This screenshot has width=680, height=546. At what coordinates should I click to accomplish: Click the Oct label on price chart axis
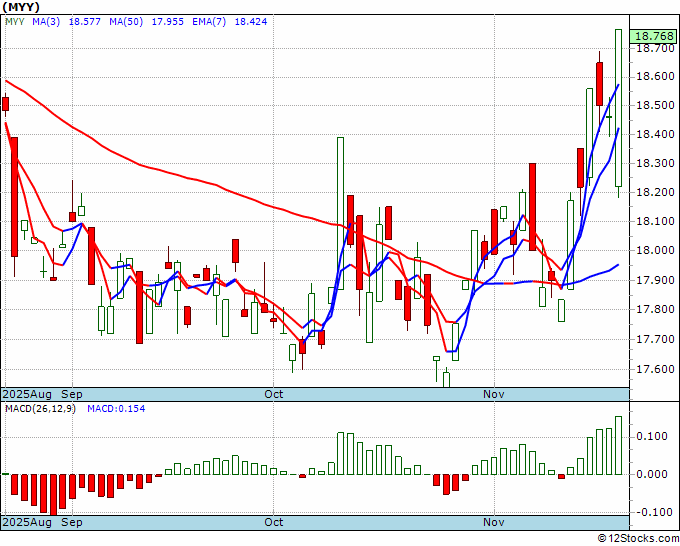tap(274, 394)
